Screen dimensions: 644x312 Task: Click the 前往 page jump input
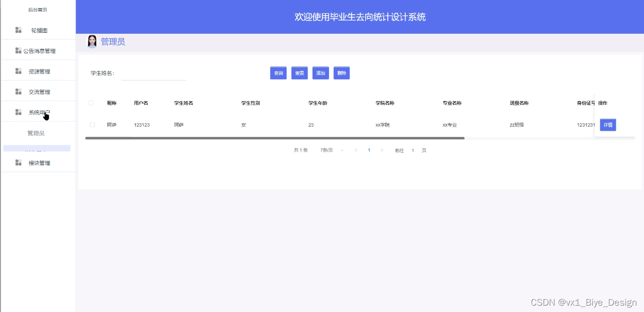tap(413, 150)
